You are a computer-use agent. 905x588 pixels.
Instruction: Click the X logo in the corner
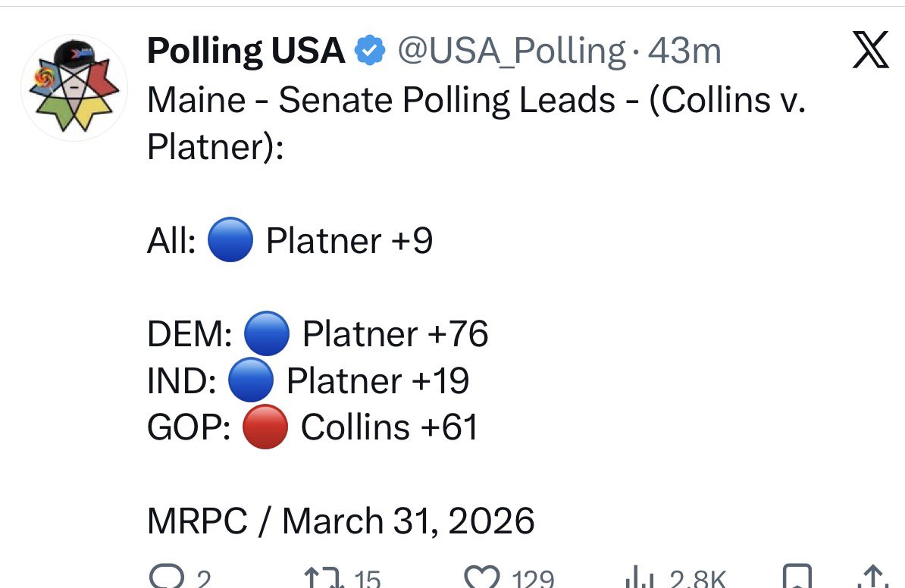870,52
